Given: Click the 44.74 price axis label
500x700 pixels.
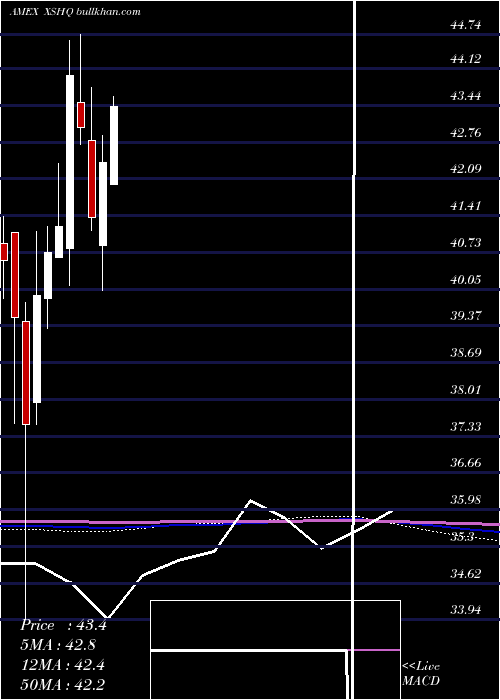Looking at the screenshot, I should pyautogui.click(x=466, y=25).
